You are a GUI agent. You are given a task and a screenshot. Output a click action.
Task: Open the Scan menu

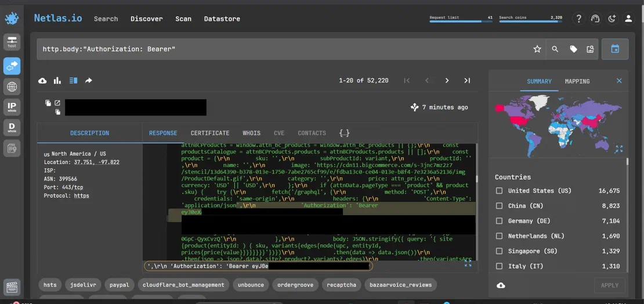tap(183, 19)
